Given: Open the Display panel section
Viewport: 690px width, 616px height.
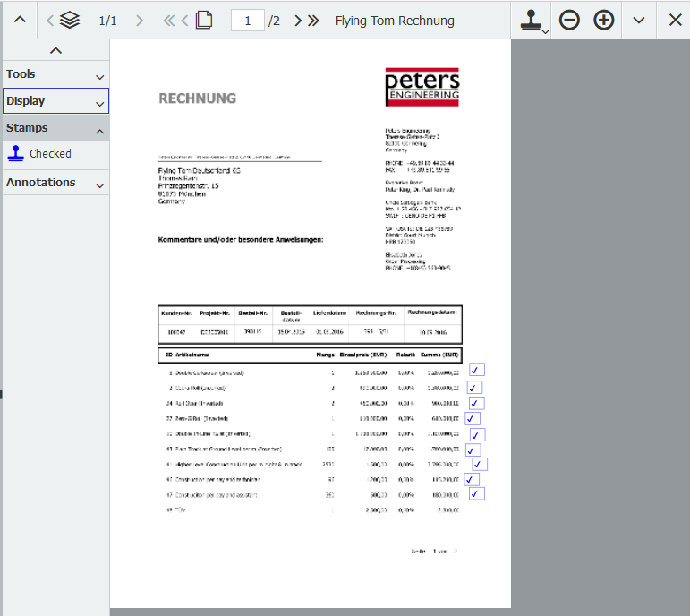Looking at the screenshot, I should click(55, 101).
